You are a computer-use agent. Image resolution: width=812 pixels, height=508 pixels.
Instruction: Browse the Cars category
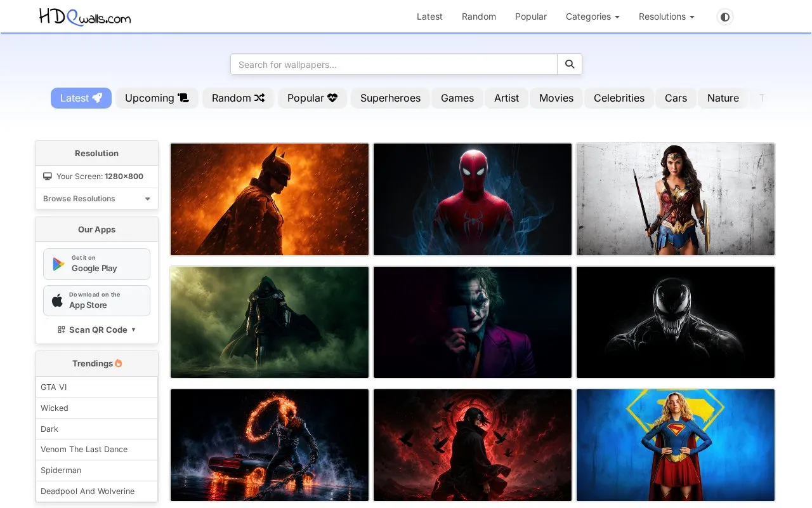tap(676, 98)
